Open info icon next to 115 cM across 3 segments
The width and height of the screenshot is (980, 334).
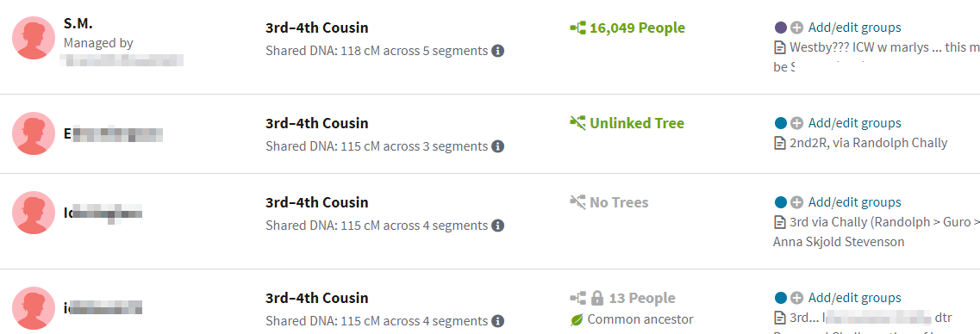click(497, 146)
